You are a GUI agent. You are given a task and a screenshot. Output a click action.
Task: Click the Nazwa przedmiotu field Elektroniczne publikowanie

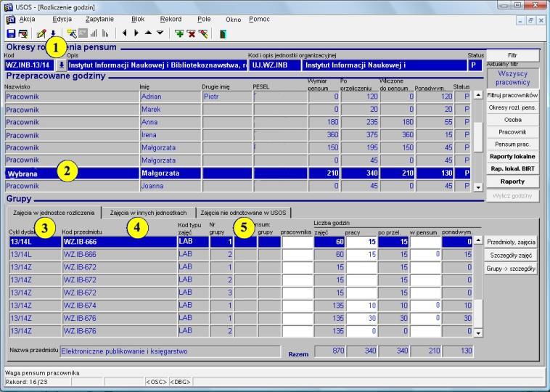[170, 351]
